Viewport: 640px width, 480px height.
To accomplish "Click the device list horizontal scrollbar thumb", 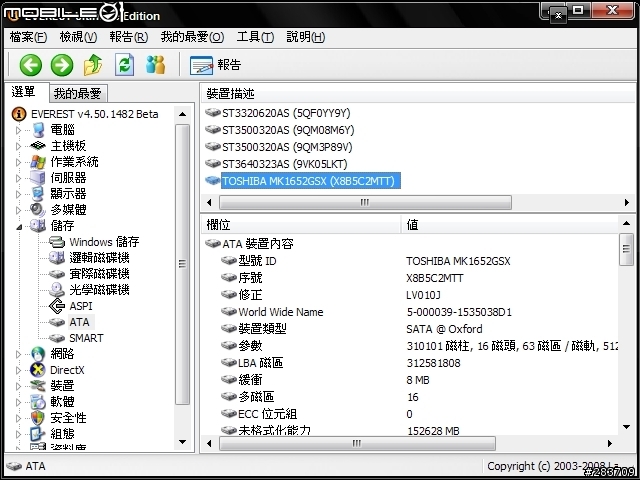I will 365,202.
